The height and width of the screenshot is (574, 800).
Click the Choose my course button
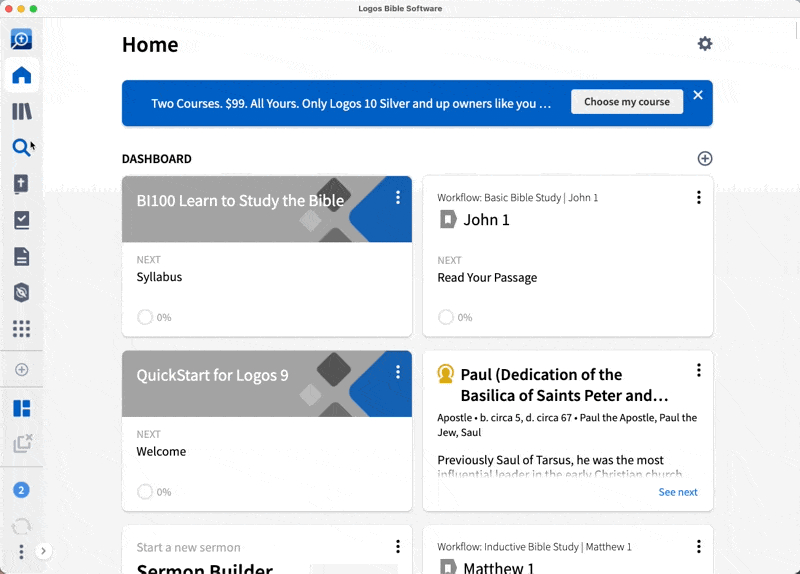pyautogui.click(x=627, y=102)
